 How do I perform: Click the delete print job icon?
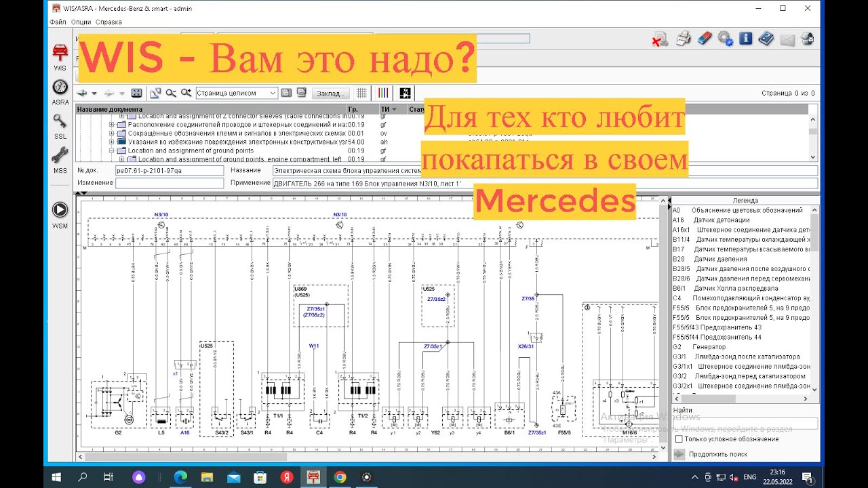click(x=660, y=39)
